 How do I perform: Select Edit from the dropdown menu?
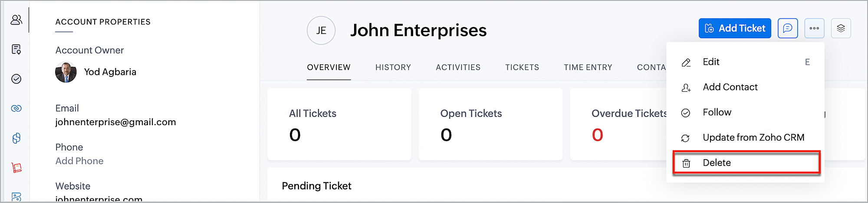[711, 62]
